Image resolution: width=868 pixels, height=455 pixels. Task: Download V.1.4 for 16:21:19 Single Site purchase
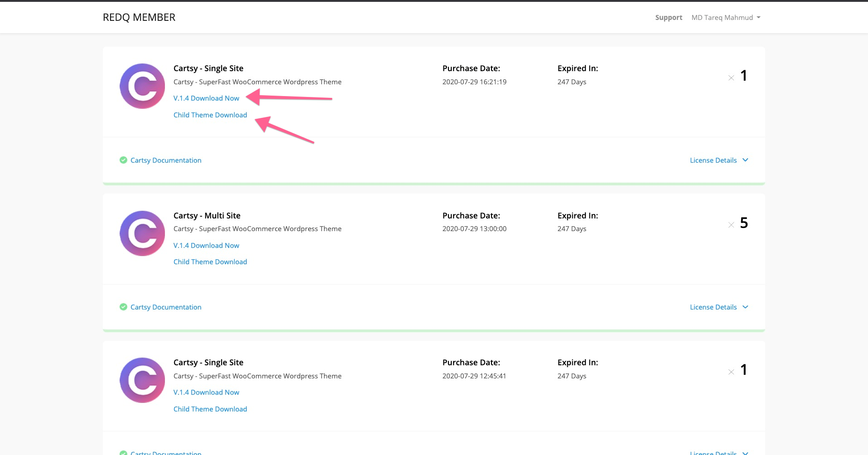(x=206, y=98)
